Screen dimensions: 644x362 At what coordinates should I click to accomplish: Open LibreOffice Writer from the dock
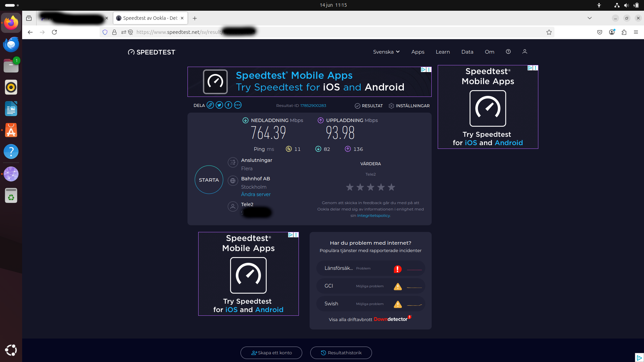(11, 109)
